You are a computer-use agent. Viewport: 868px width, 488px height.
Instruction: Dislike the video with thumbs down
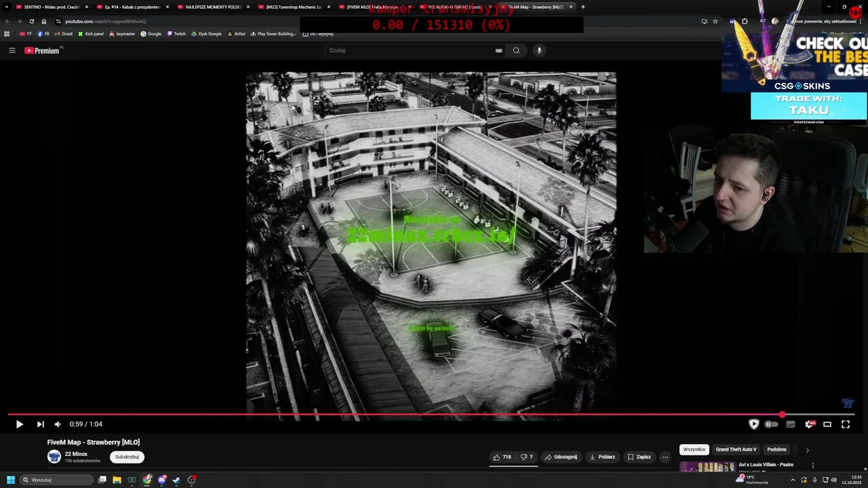coord(527,457)
